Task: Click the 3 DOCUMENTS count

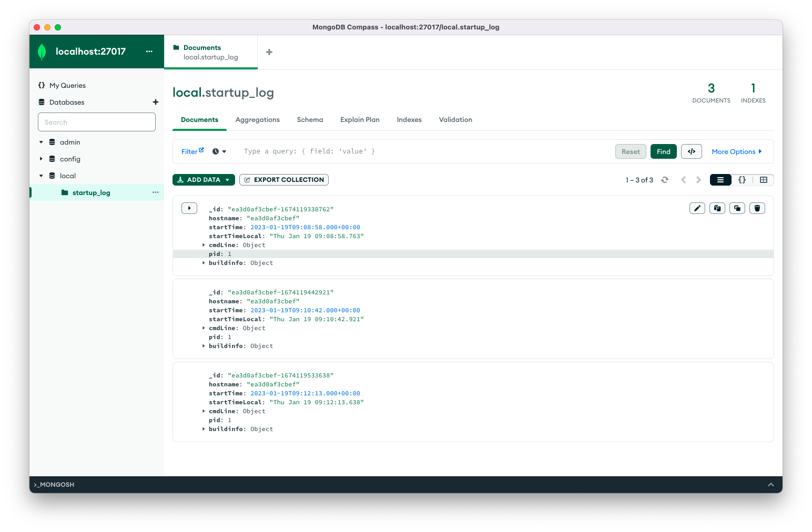Action: pyautogui.click(x=711, y=93)
